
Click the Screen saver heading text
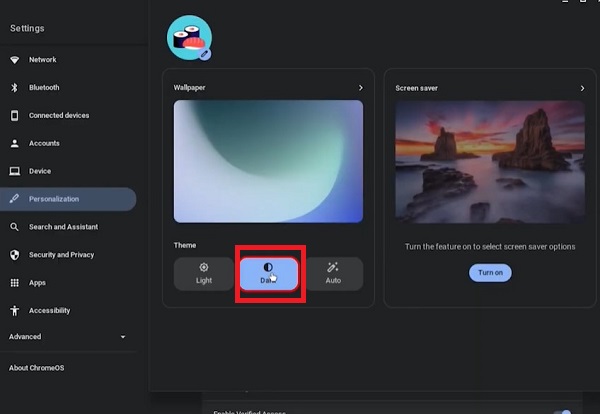pyautogui.click(x=416, y=88)
